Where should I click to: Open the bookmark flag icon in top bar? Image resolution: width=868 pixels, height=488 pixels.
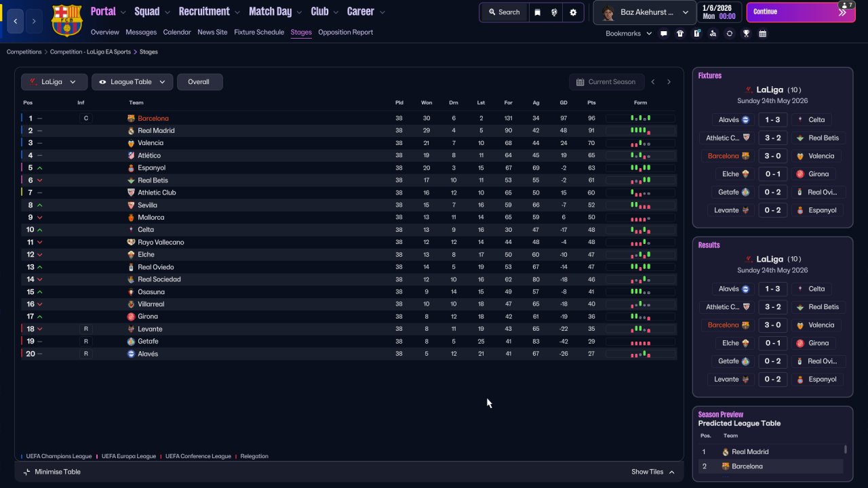click(x=538, y=12)
